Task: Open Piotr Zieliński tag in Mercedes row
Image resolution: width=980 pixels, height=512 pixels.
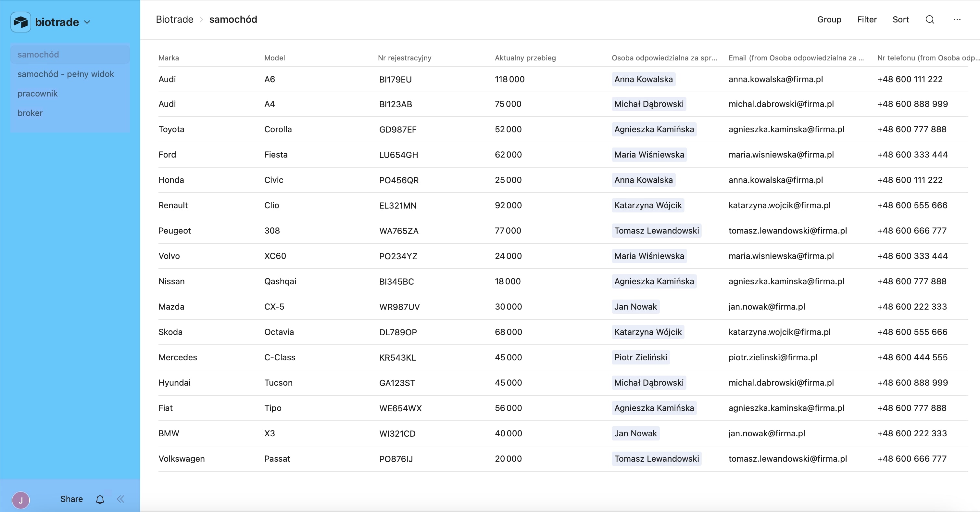Action: click(x=641, y=357)
